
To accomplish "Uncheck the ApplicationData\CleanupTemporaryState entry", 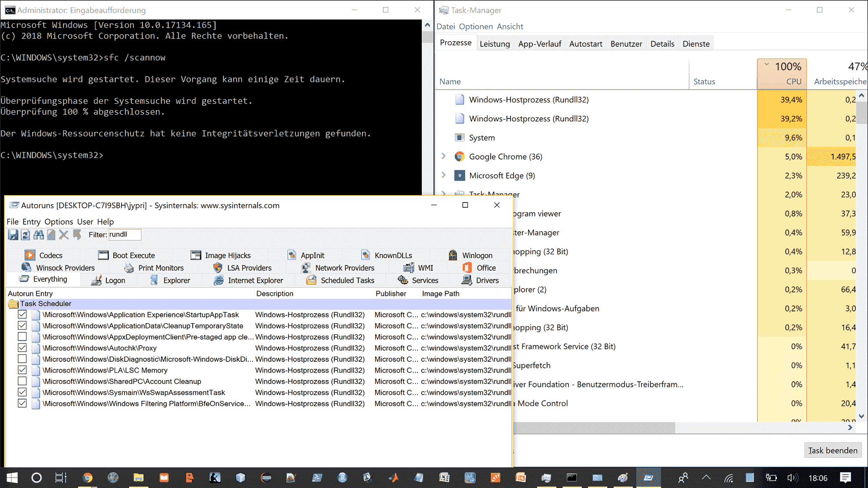I will point(22,325).
